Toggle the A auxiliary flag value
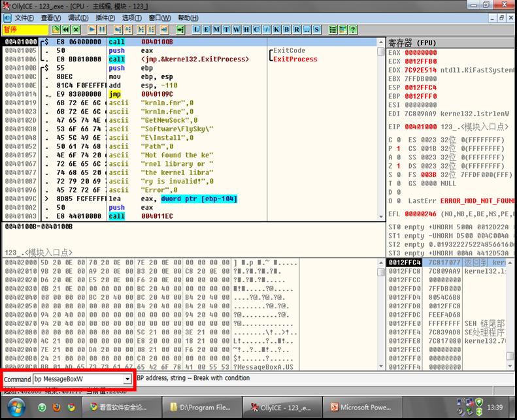The height and width of the screenshot is (420, 517). 398,157
